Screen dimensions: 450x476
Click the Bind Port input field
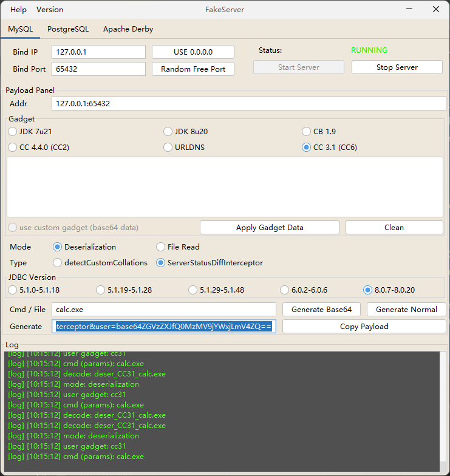click(98, 69)
